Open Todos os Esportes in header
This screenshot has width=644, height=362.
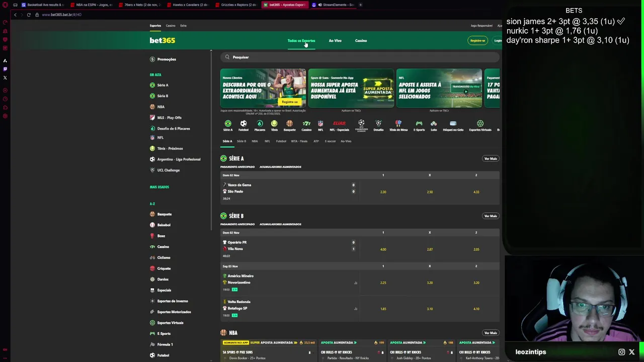point(301,41)
